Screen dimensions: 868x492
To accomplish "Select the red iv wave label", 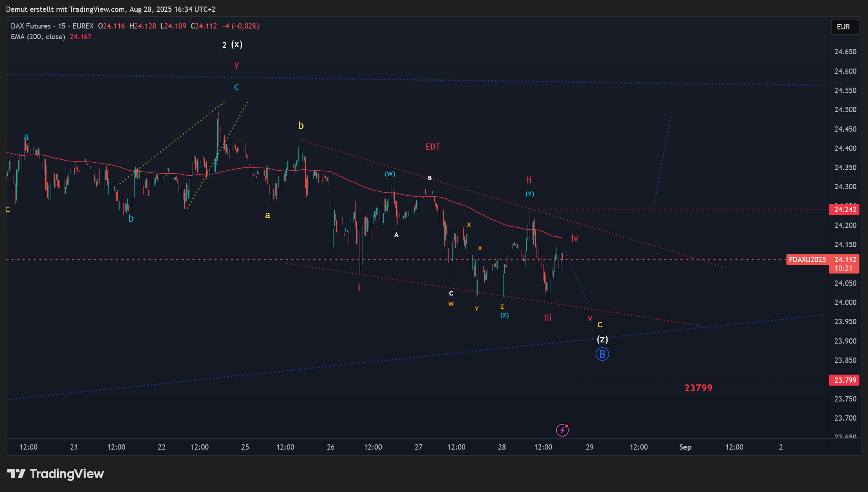I will [x=574, y=238].
